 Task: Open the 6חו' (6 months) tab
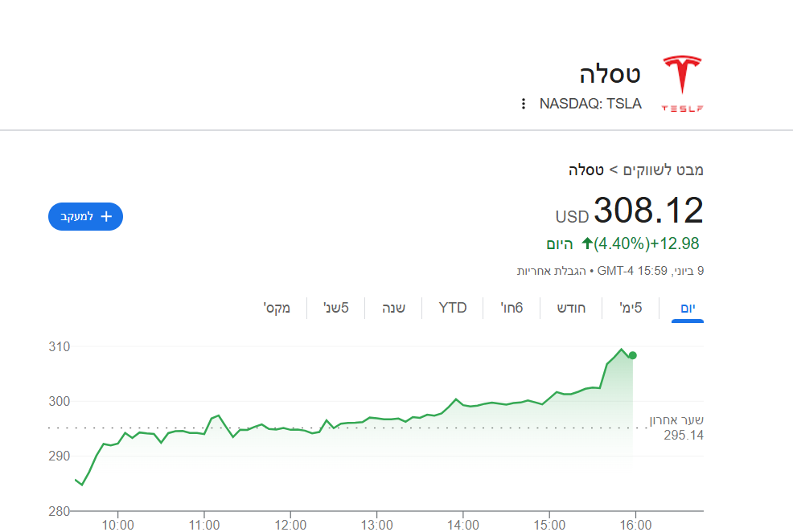pos(512,308)
